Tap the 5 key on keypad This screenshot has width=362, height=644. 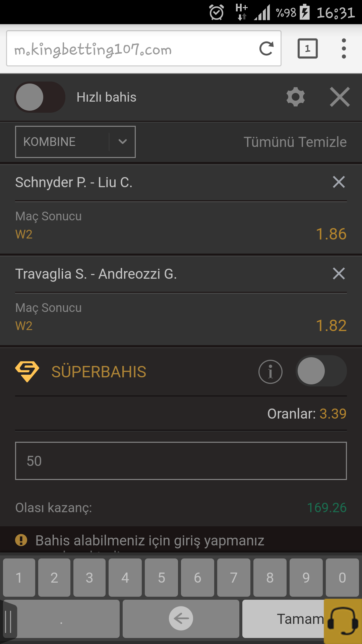(162, 578)
